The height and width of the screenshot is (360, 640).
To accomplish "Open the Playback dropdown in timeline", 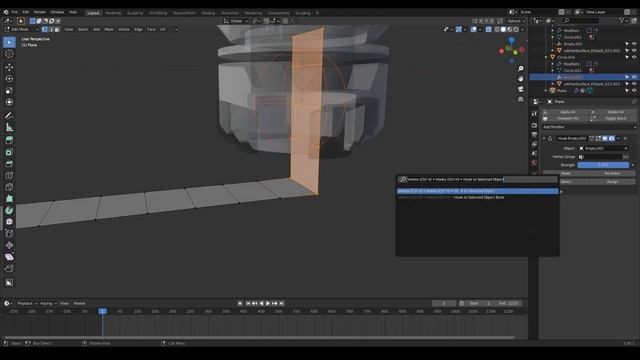I will [27, 303].
